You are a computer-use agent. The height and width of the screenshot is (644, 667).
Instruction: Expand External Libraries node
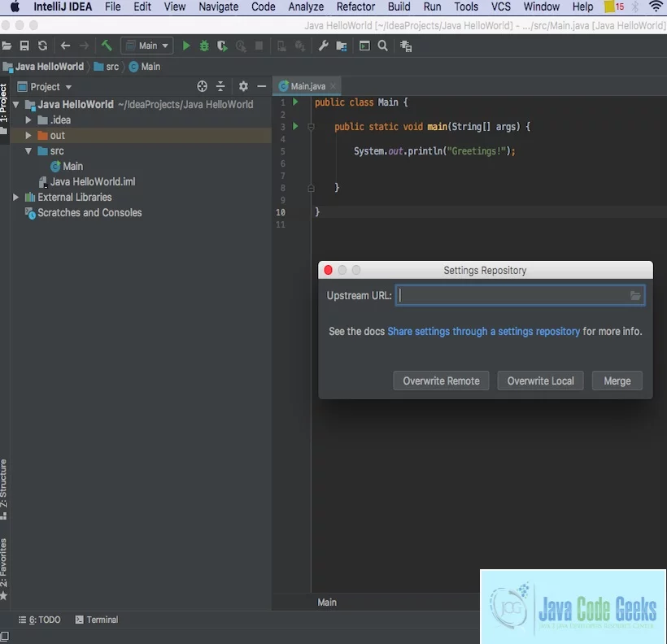tap(15, 197)
